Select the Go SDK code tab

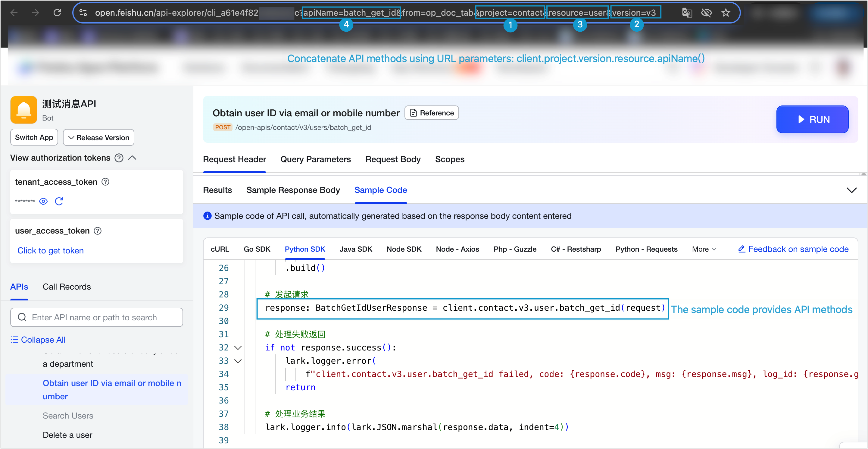click(x=257, y=249)
